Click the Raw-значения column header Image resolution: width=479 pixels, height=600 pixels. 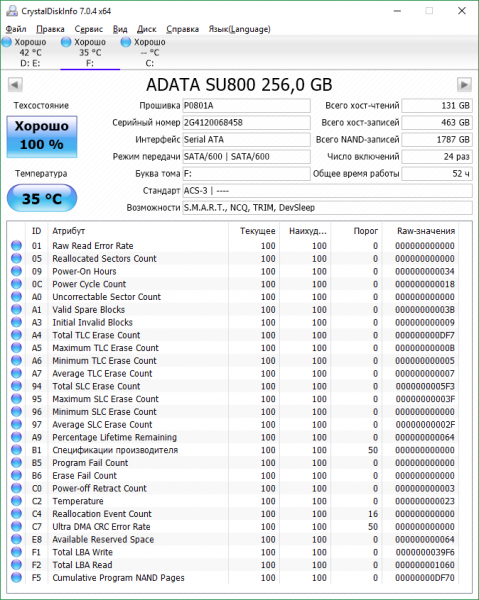[421, 231]
